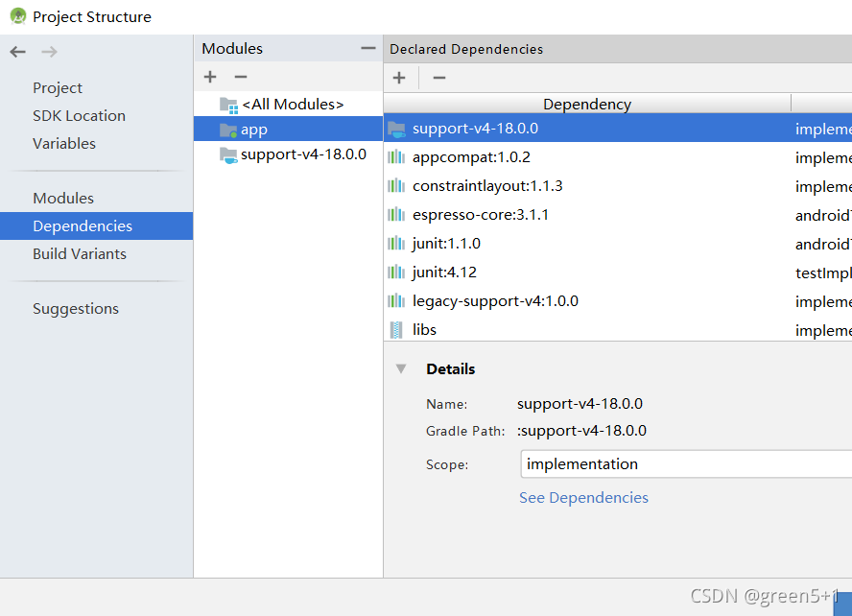Open the Suggestions page
Viewport: 852px width, 616px height.
76,309
